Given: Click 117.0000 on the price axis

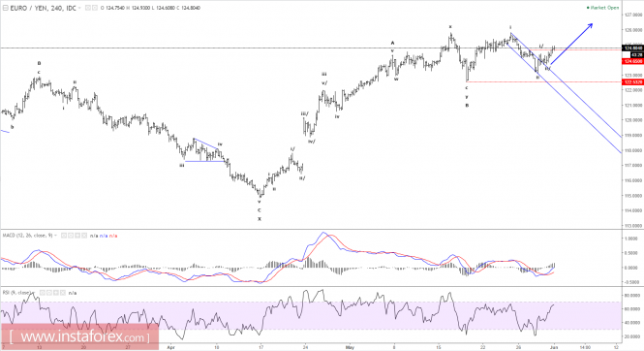Looking at the screenshot, I should click(633, 165).
